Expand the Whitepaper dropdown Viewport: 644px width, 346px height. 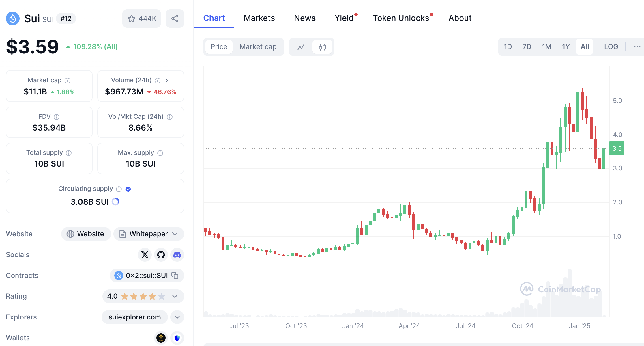(x=175, y=234)
